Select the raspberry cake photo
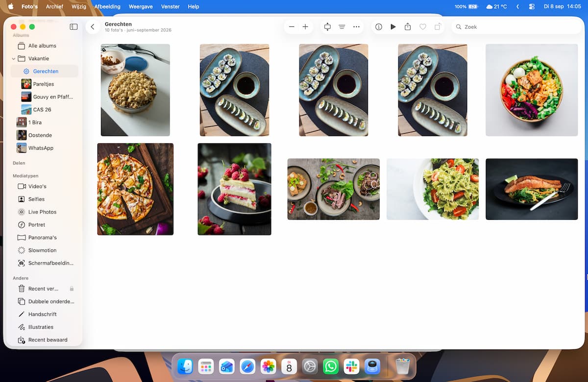 234,189
